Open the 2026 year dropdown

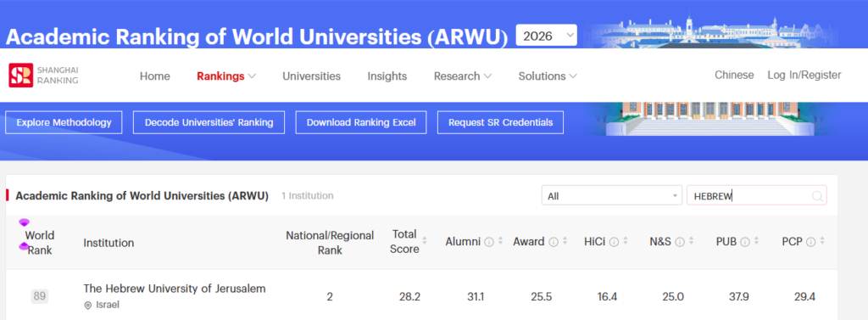point(547,36)
